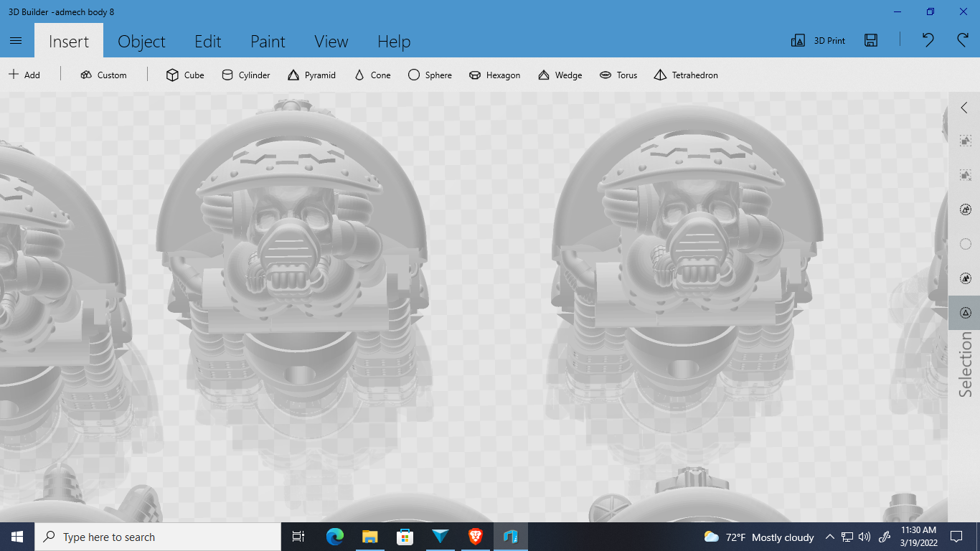Click the Add button
Image resolution: width=980 pixels, height=551 pixels.
(x=24, y=75)
